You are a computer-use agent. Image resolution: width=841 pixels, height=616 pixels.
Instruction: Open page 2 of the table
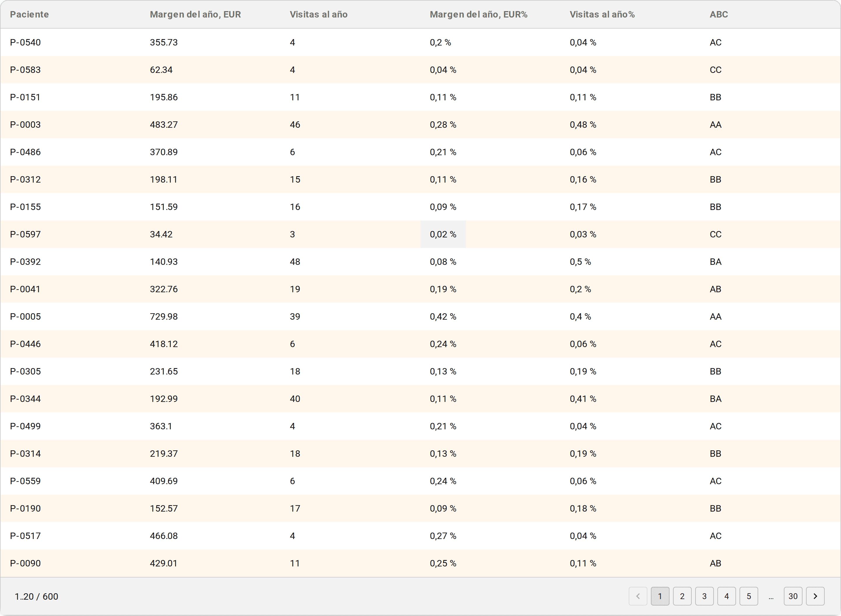coord(682,596)
